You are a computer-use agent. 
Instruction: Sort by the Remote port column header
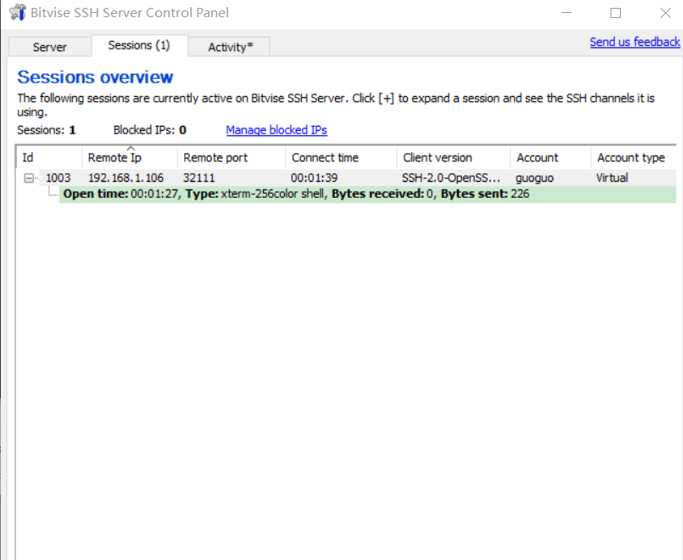click(231, 158)
